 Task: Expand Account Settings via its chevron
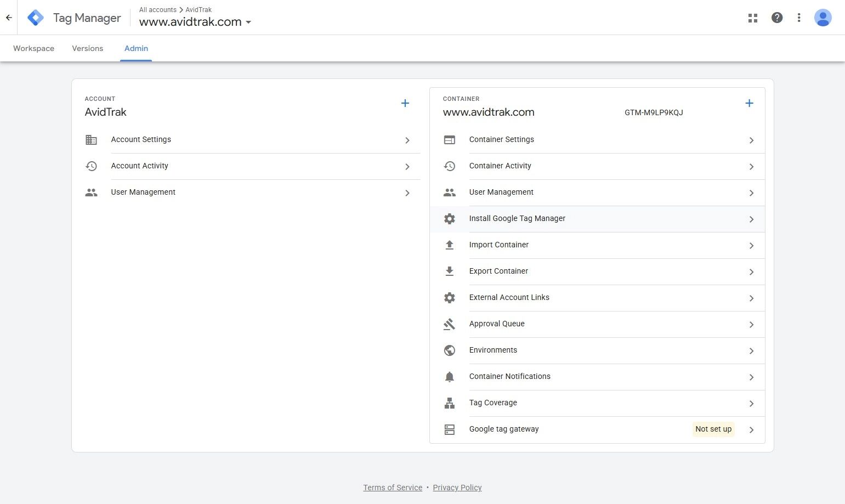pos(407,140)
